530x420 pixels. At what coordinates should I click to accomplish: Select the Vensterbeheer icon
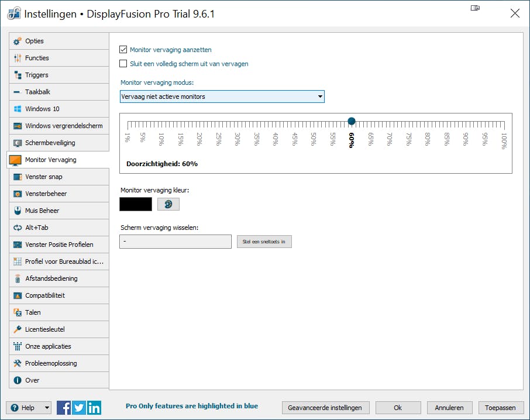[x=17, y=194]
